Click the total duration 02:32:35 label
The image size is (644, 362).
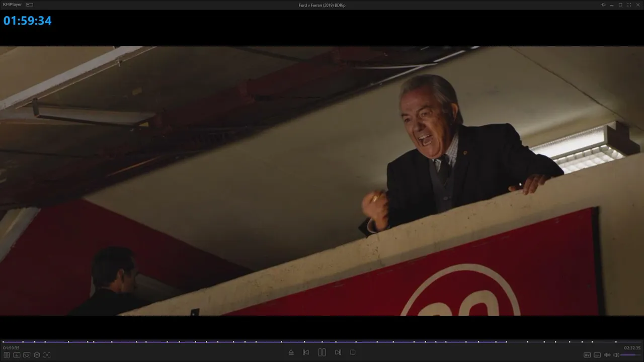click(632, 348)
